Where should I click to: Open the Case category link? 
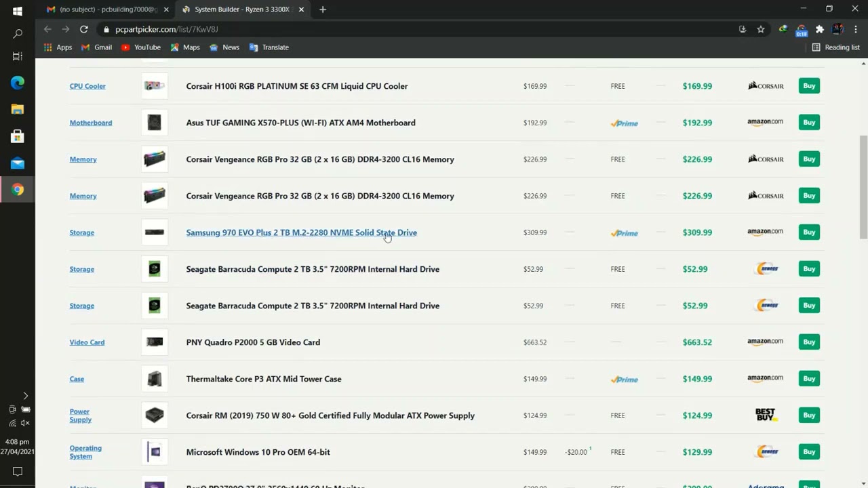coord(77,379)
